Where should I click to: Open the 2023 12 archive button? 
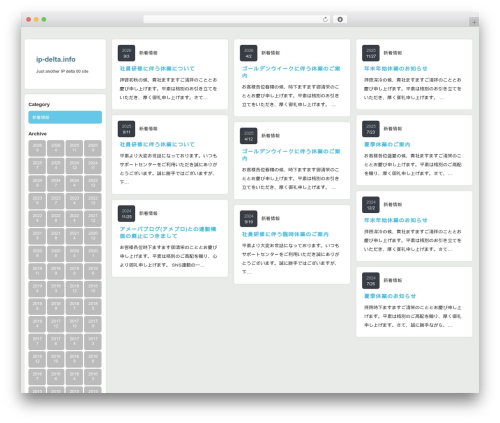93,183
